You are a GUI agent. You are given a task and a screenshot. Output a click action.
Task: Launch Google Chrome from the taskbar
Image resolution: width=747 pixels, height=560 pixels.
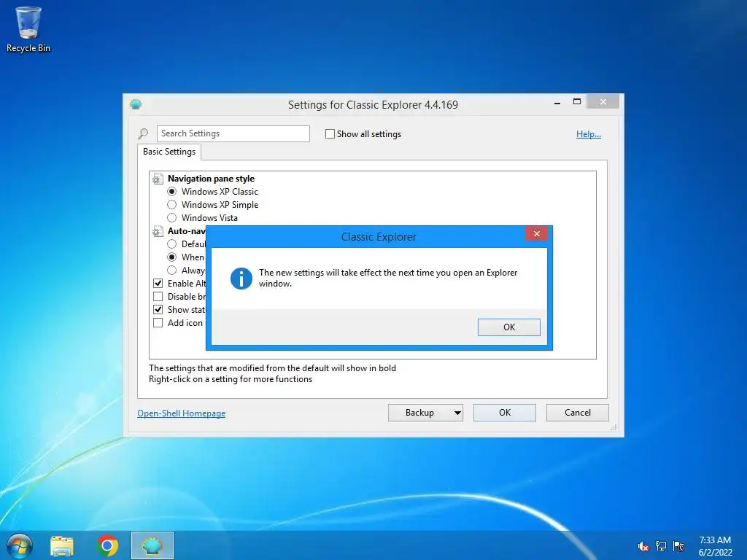[108, 545]
